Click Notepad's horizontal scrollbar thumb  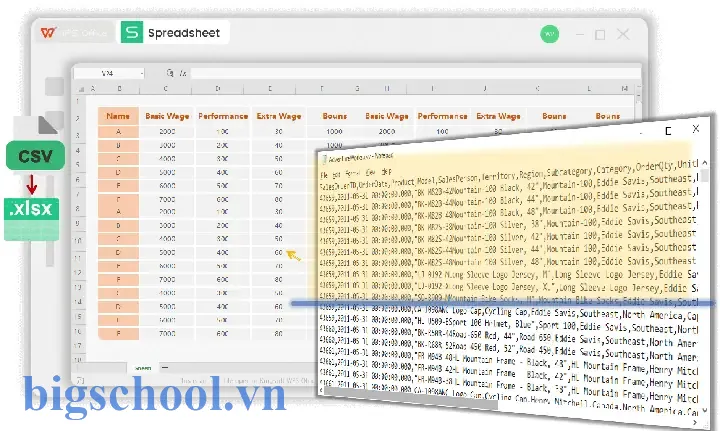pos(411,399)
